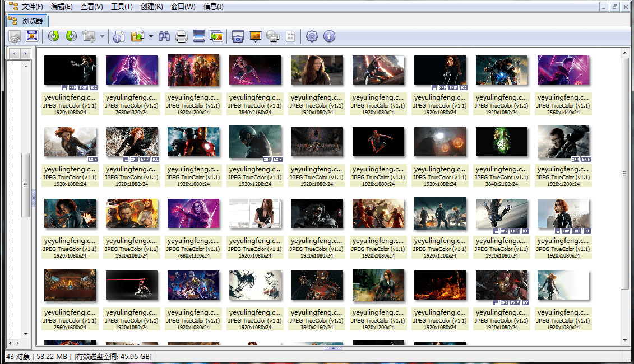Select red laser beam on black thumbnail
The height and width of the screenshot is (364, 634).
[x=131, y=285]
